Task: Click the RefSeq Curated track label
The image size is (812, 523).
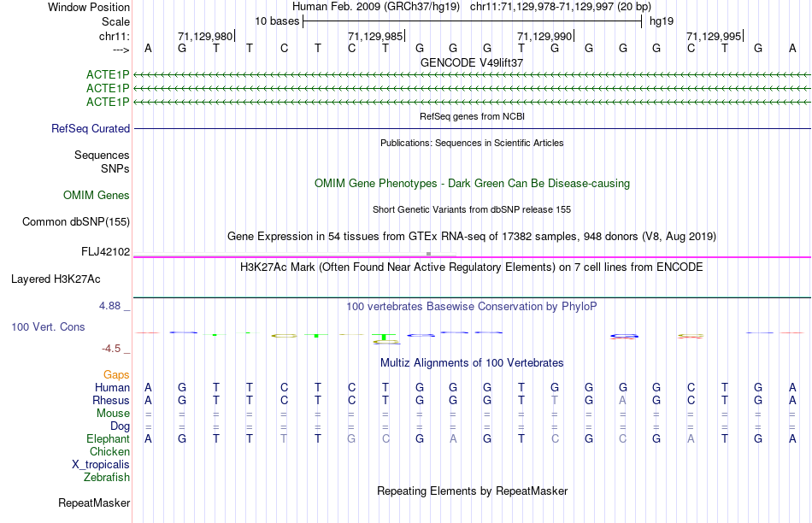Action: pyautogui.click(x=91, y=128)
